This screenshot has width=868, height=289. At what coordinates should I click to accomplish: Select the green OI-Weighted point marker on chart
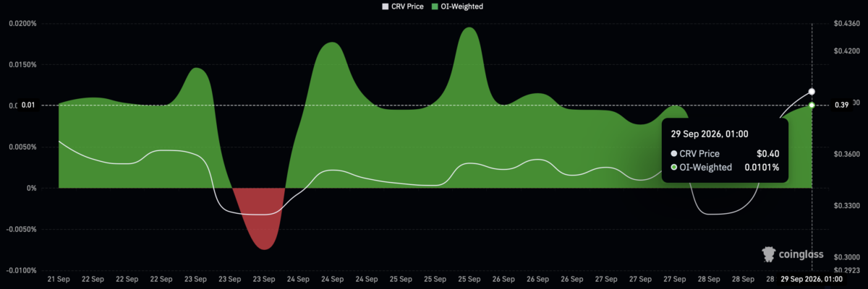pyautogui.click(x=812, y=105)
